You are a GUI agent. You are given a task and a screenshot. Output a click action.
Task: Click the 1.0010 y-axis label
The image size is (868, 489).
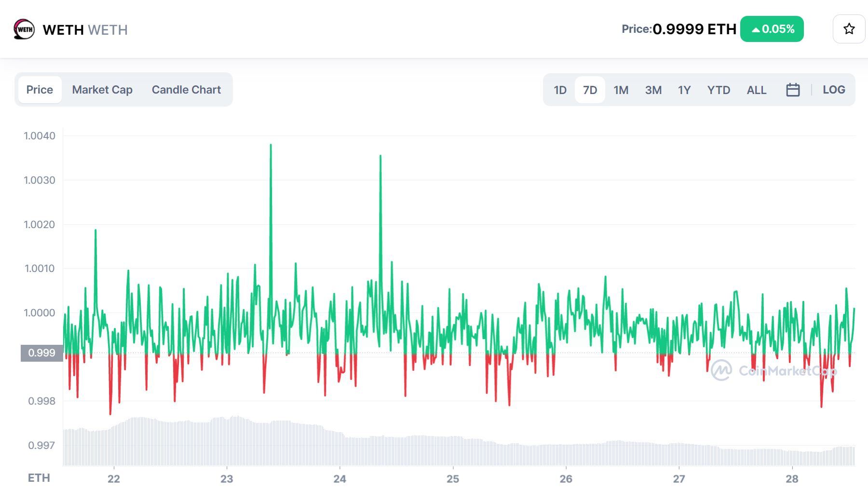(x=40, y=268)
